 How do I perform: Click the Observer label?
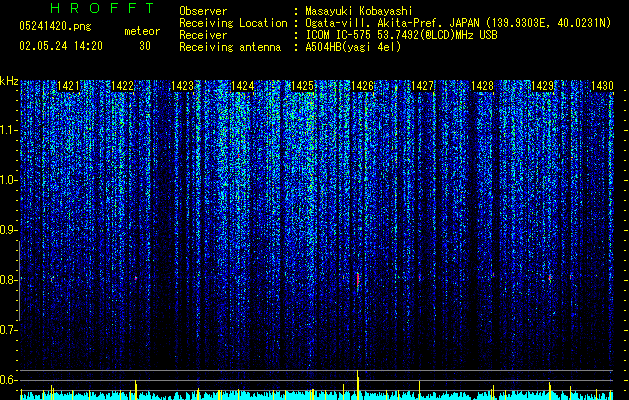coord(203,11)
